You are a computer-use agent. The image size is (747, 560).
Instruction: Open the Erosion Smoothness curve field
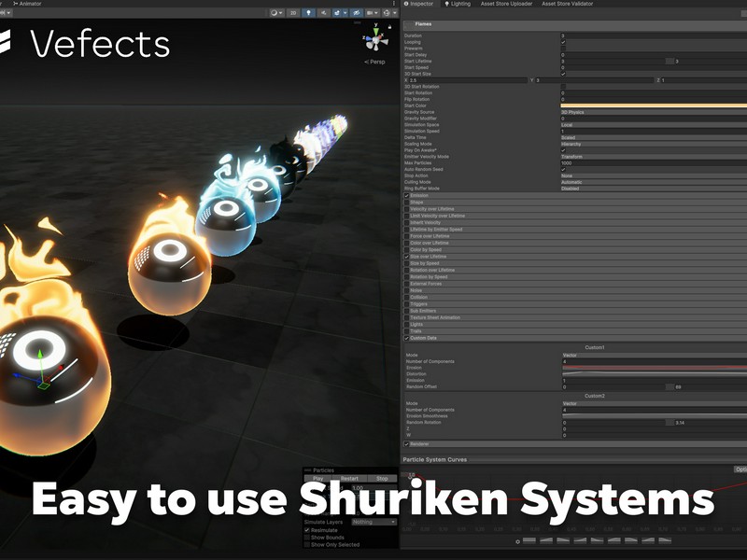[x=655, y=415]
